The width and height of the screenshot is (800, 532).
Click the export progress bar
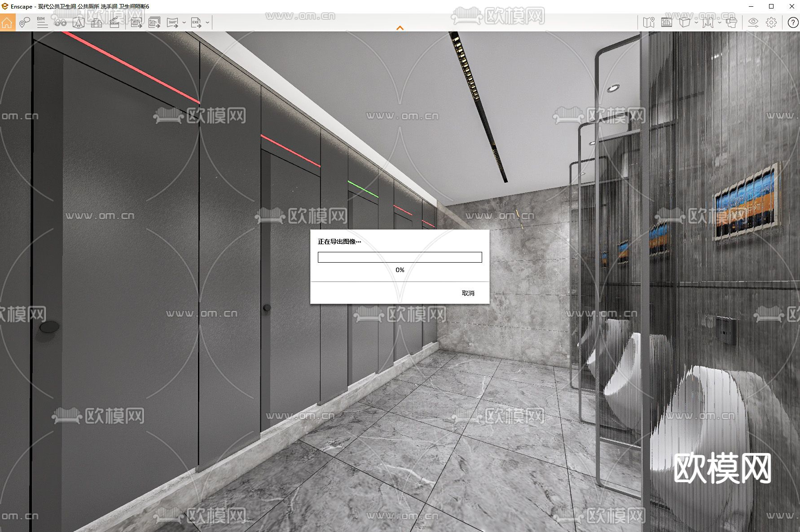[x=400, y=257]
